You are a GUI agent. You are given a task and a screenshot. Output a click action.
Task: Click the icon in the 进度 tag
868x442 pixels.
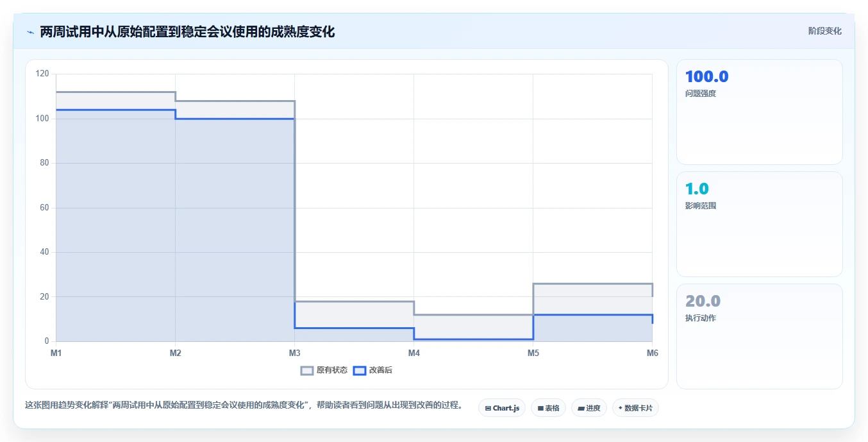click(581, 408)
